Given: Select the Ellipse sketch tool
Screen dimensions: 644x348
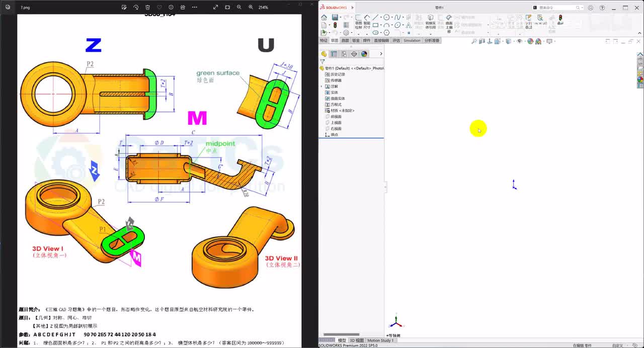Looking at the screenshot, I should [x=398, y=25].
